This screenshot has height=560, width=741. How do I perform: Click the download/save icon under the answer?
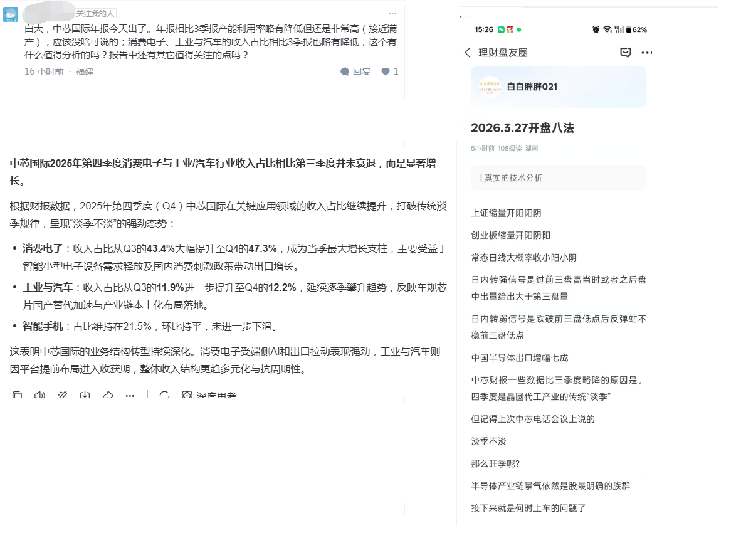click(x=85, y=395)
